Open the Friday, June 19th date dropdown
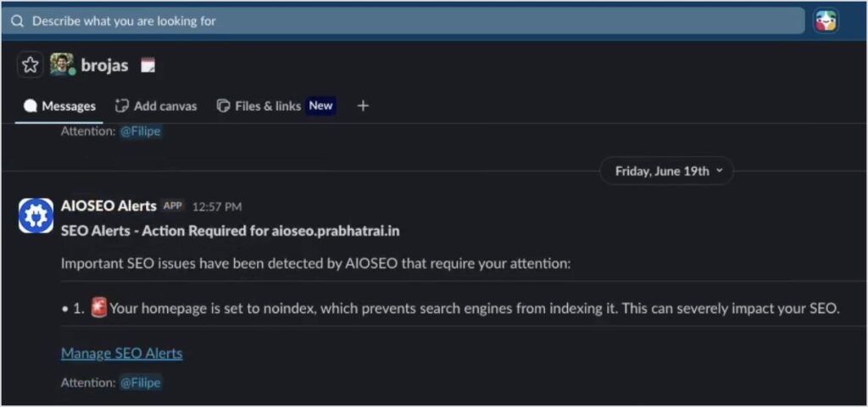Screen dimensions: 868x407 click(x=666, y=171)
